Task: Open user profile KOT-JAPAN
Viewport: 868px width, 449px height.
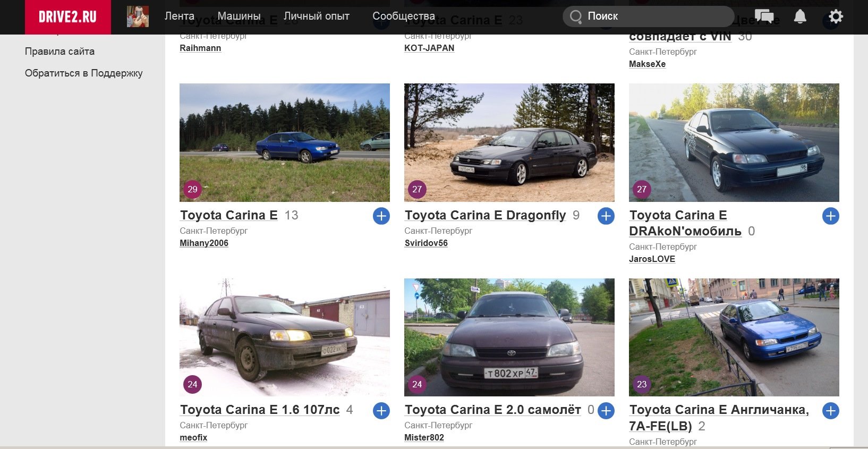Action: (x=429, y=48)
